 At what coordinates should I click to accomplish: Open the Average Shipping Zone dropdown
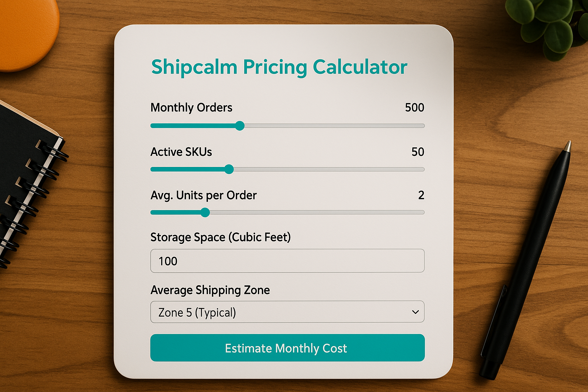tap(287, 312)
